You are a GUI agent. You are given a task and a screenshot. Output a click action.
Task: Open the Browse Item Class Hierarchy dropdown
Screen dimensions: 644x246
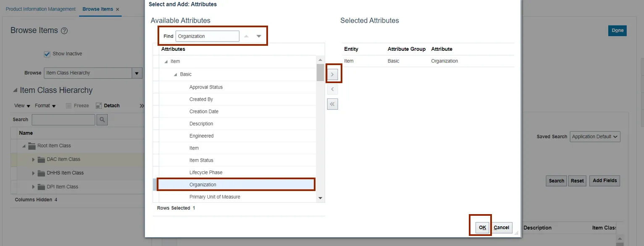coord(137,73)
